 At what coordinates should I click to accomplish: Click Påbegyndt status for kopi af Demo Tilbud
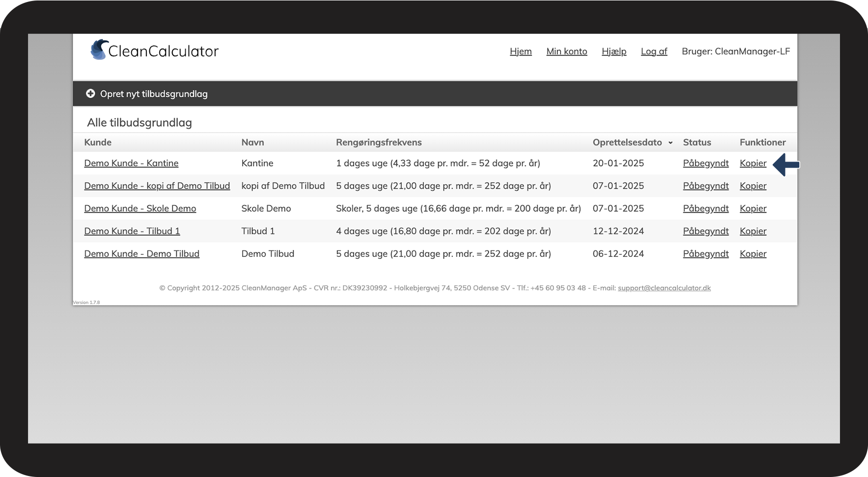[705, 186]
